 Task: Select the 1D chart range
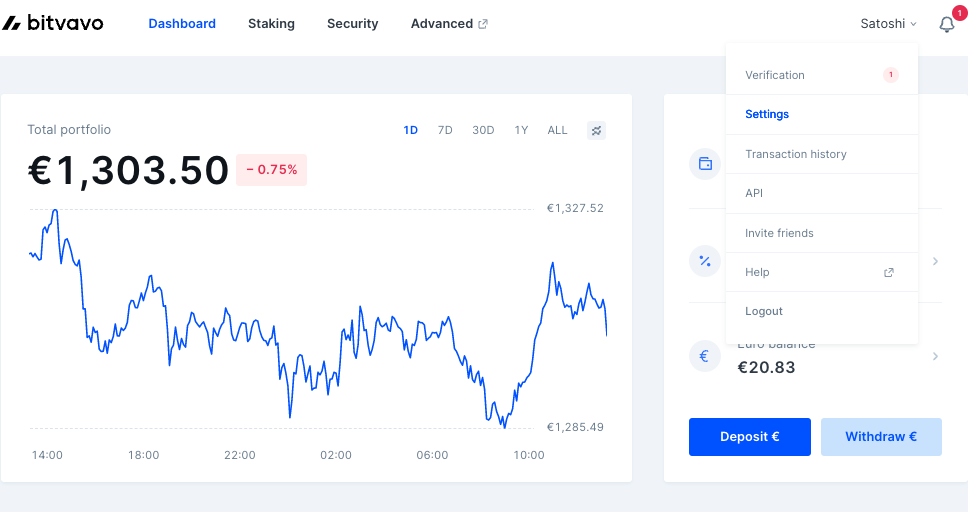[411, 130]
